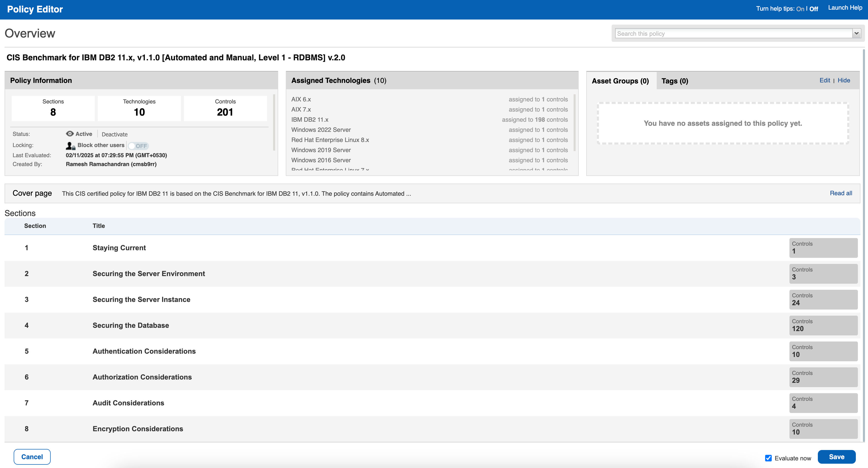Click Edit link in Asset Groups panel
The width and height of the screenshot is (868, 468).
[x=824, y=80]
